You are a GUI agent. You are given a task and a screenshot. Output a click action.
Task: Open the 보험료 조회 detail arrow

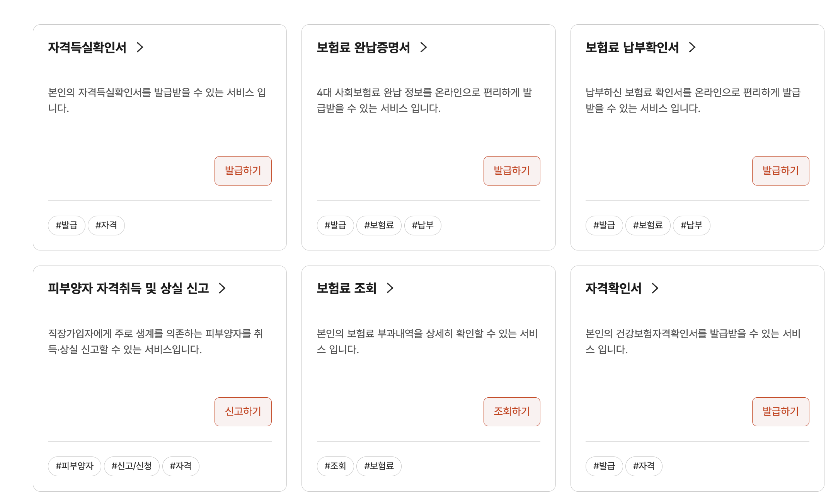(390, 288)
